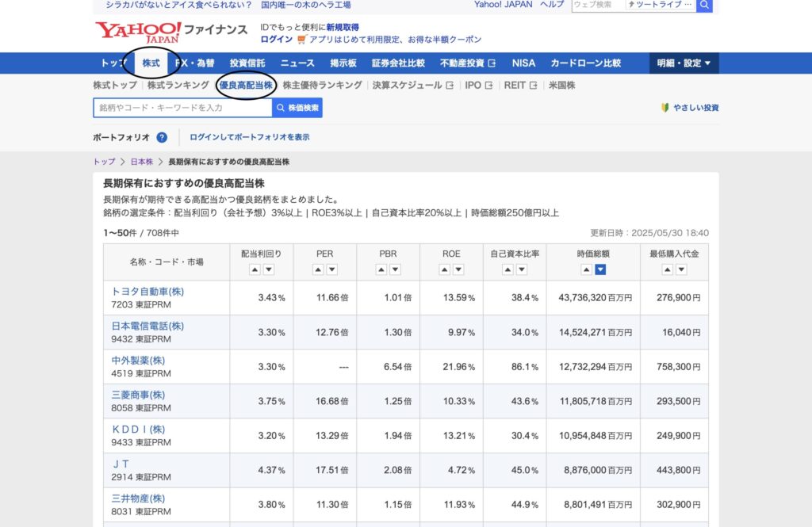
Task: Open the 中外製薬(株) stock page
Action: 138,361
